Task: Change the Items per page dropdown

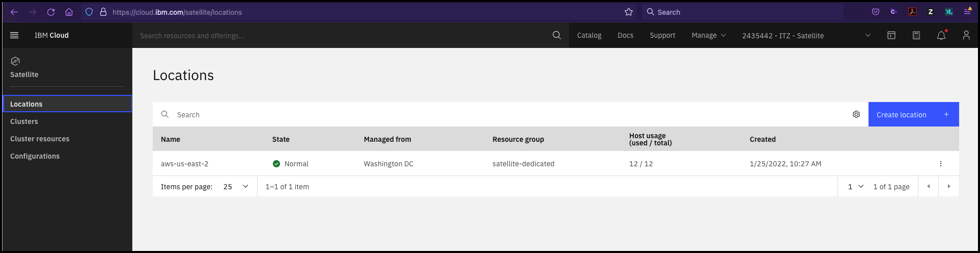Action: [x=236, y=187]
